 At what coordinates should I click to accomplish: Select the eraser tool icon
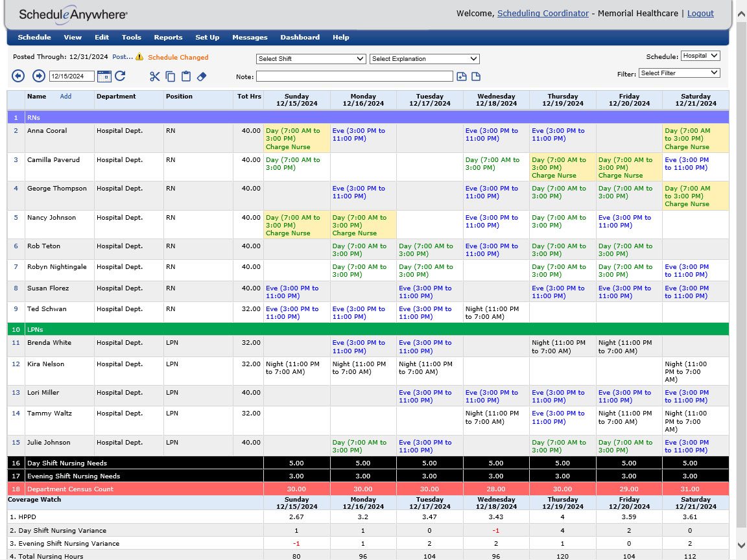pos(201,76)
